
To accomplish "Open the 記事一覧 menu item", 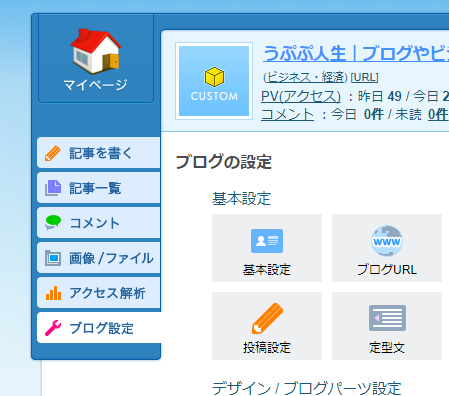I will point(99,188).
